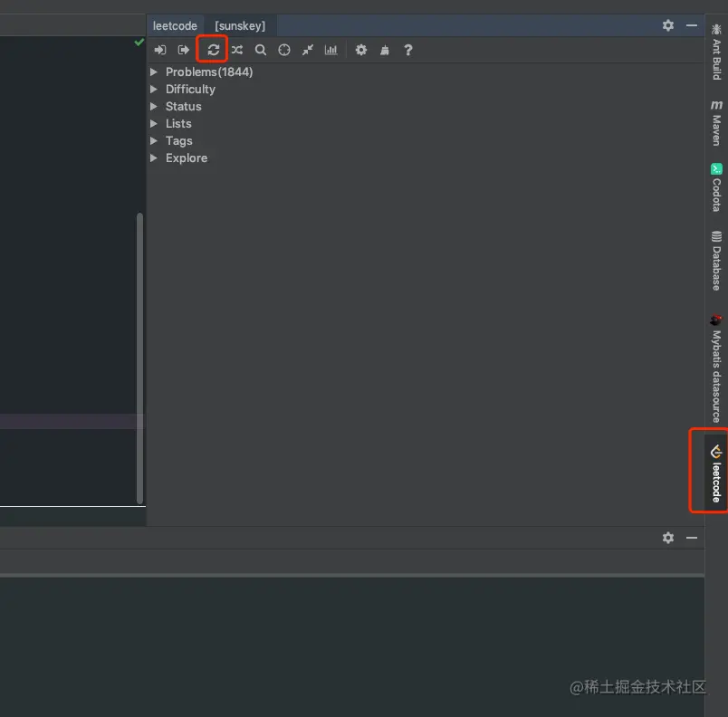Viewport: 728px width, 717px height.
Task: Click the circular position locate icon
Action: coord(284,50)
